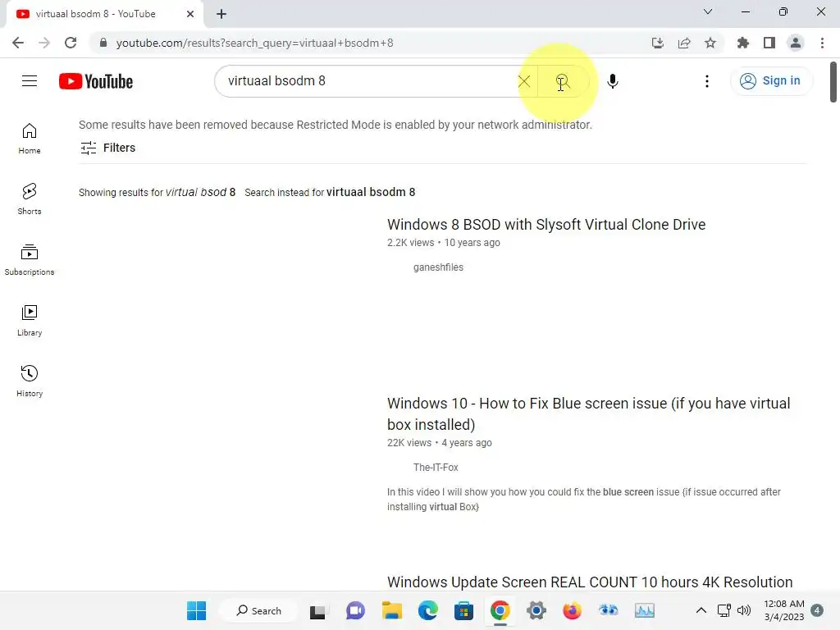This screenshot has width=840, height=630.
Task: Open the Chrome extensions puzzle icon
Action: [742, 43]
